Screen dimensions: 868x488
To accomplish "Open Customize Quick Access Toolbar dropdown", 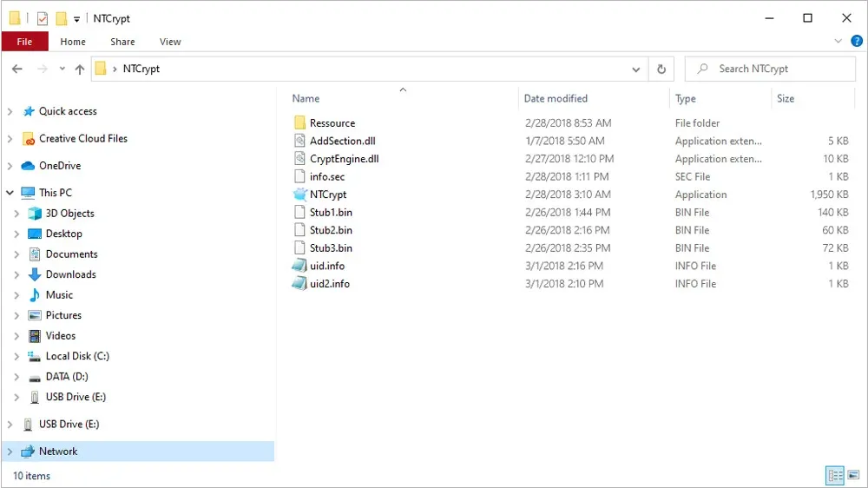I will click(76, 19).
